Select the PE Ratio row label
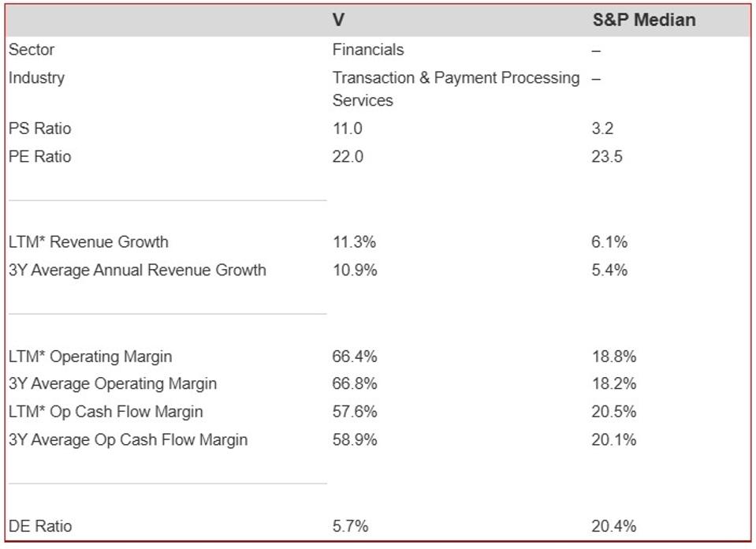756x549 pixels. [39, 156]
